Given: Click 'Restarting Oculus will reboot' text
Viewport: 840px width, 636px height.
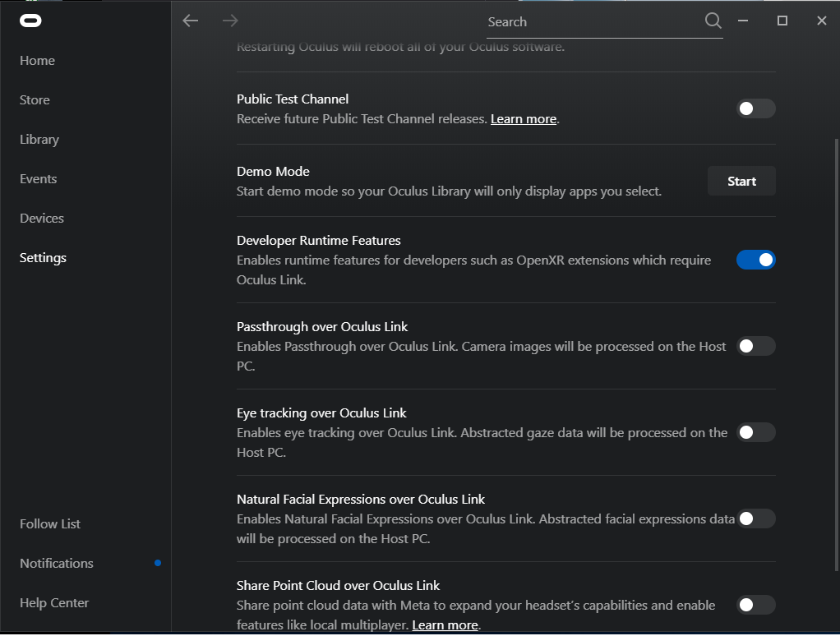Looking at the screenshot, I should [x=401, y=47].
